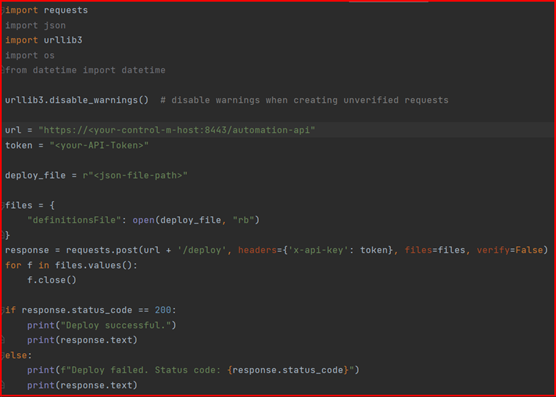
Task: Click '{response.status_code}' inside the f-string
Action: coord(288,370)
